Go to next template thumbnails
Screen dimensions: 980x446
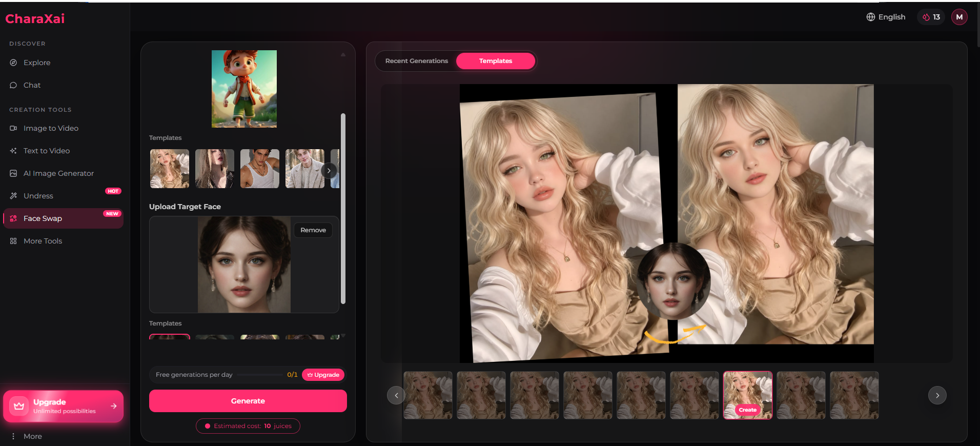[937, 395]
